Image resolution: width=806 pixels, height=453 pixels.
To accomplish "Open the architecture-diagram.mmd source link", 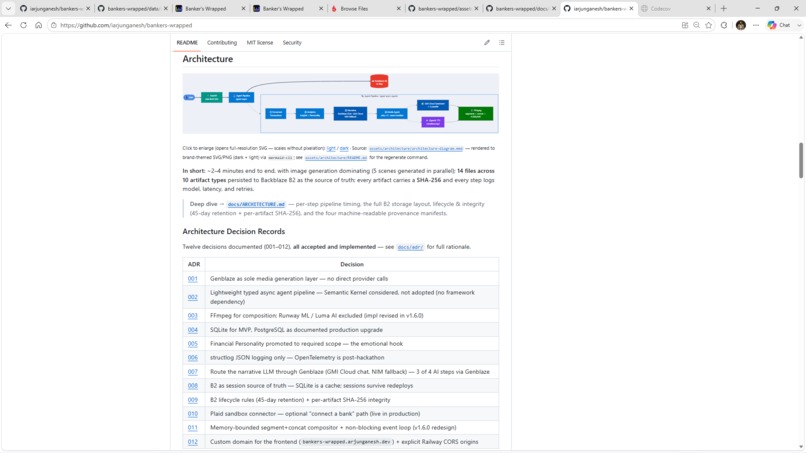I will [x=416, y=149].
